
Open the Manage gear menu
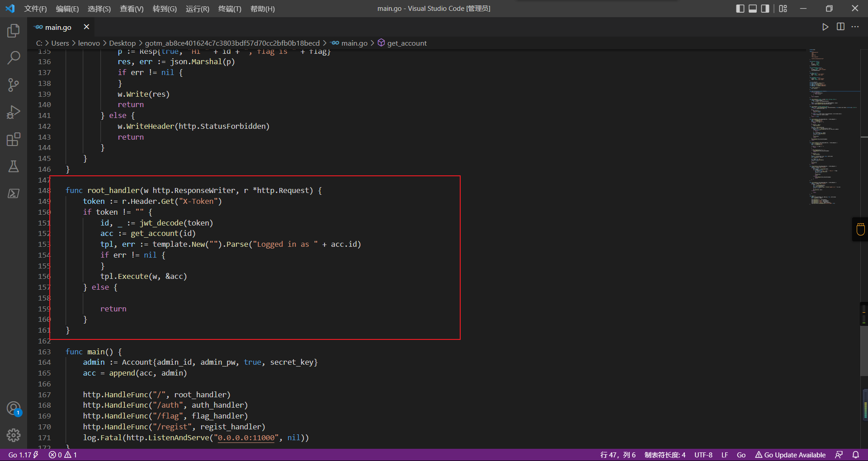[x=14, y=435]
